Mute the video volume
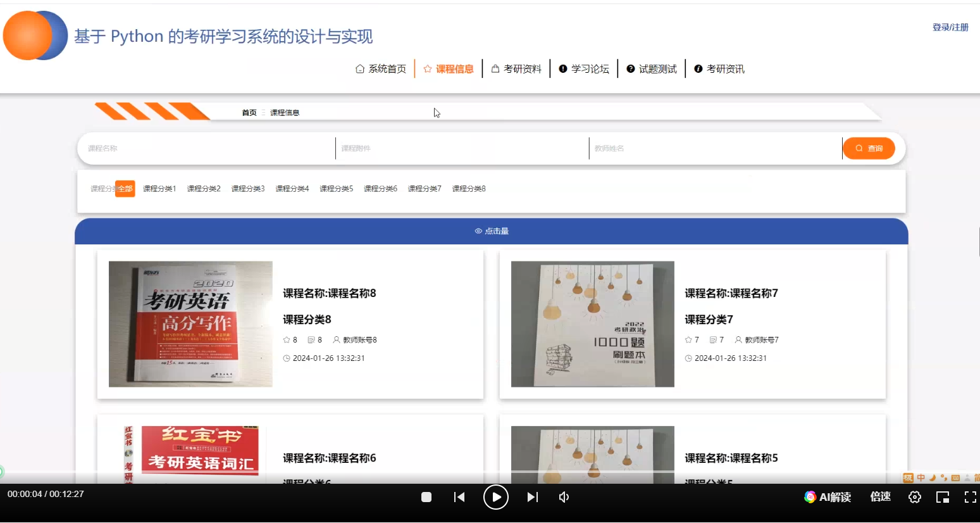Screen dimensions: 980x523 564,497
